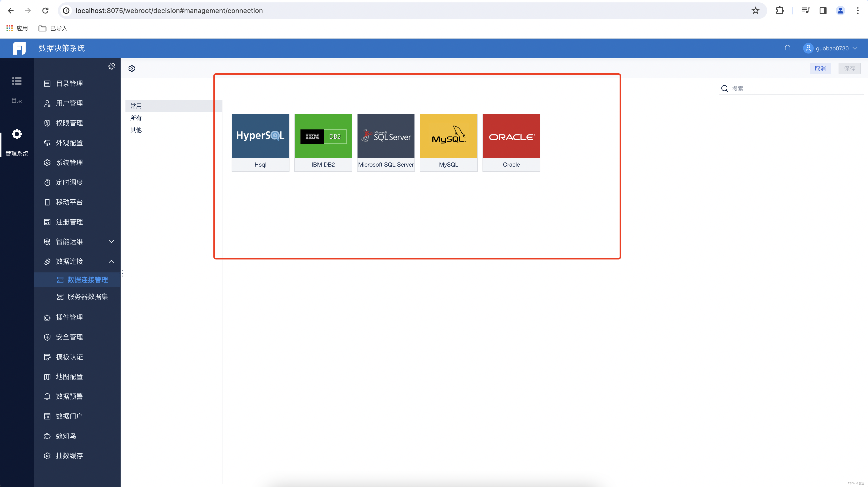Open 服务器数据集 in sidebar
Viewport: 868px width, 487px height.
click(x=88, y=297)
